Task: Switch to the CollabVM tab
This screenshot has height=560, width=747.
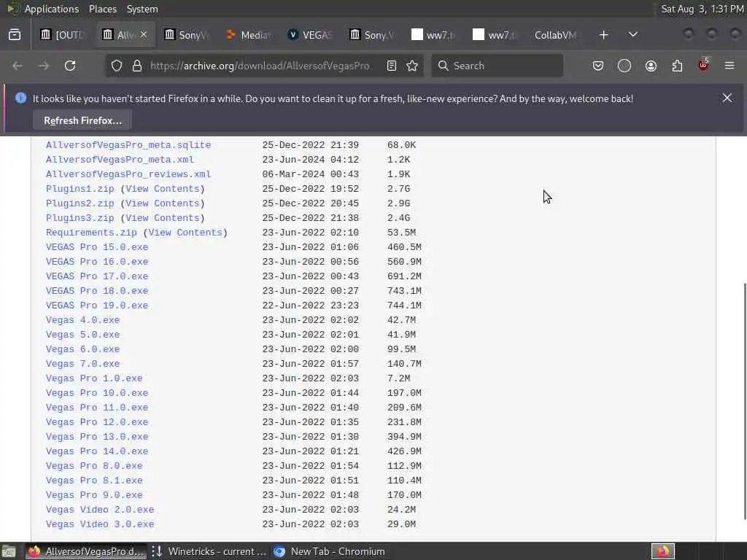Action: tap(555, 35)
